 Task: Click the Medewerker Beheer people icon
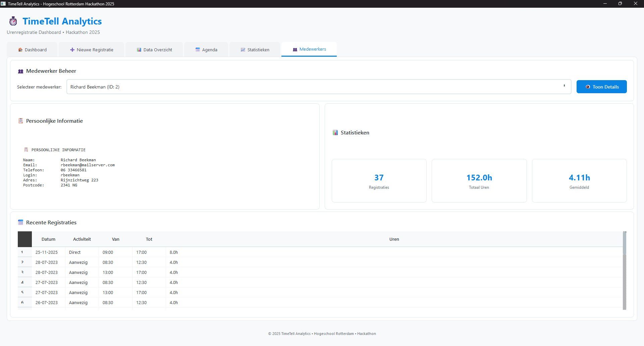20,71
